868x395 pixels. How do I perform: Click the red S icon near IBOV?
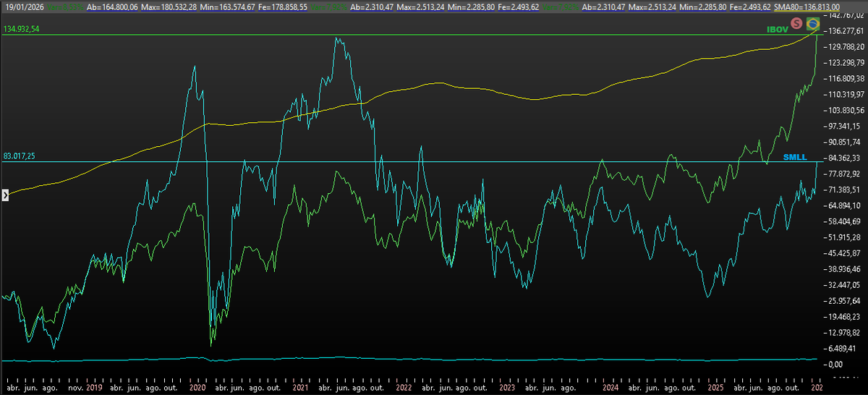tap(797, 23)
